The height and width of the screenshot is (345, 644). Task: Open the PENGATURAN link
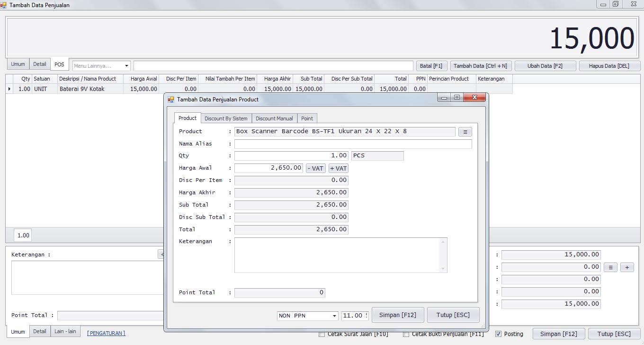pyautogui.click(x=106, y=333)
